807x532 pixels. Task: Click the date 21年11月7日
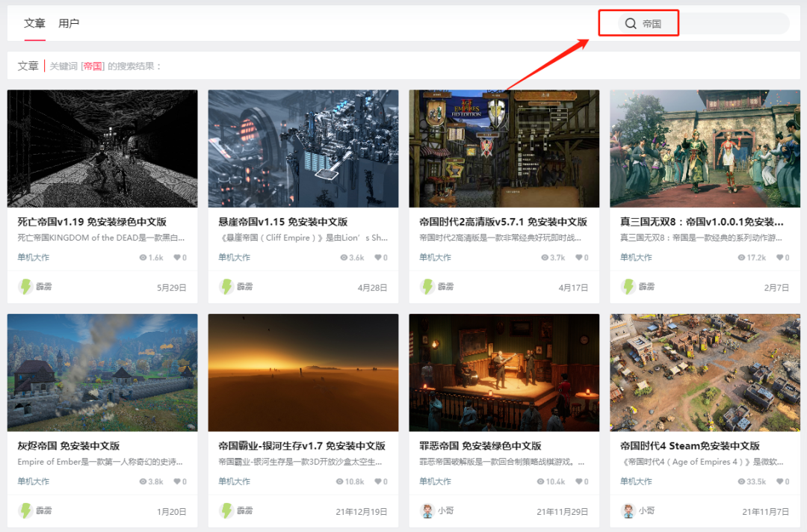(x=765, y=511)
